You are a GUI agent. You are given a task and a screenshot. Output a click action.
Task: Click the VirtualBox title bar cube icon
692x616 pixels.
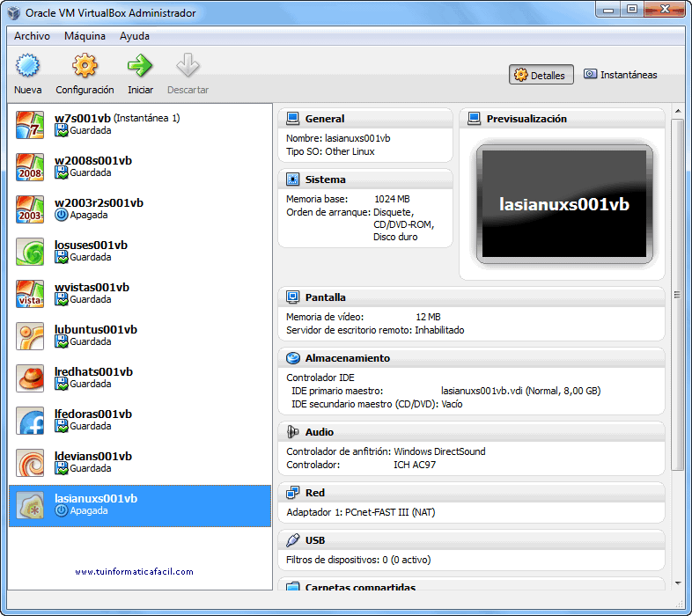point(14,13)
